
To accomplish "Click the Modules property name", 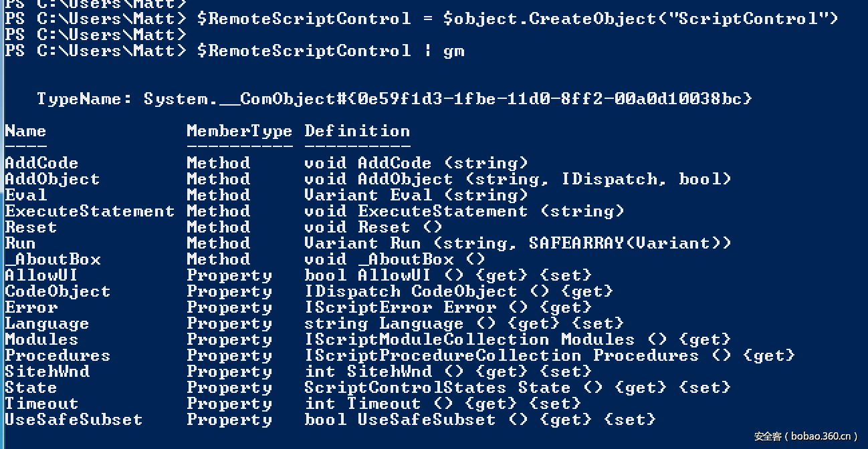I will 41,339.
